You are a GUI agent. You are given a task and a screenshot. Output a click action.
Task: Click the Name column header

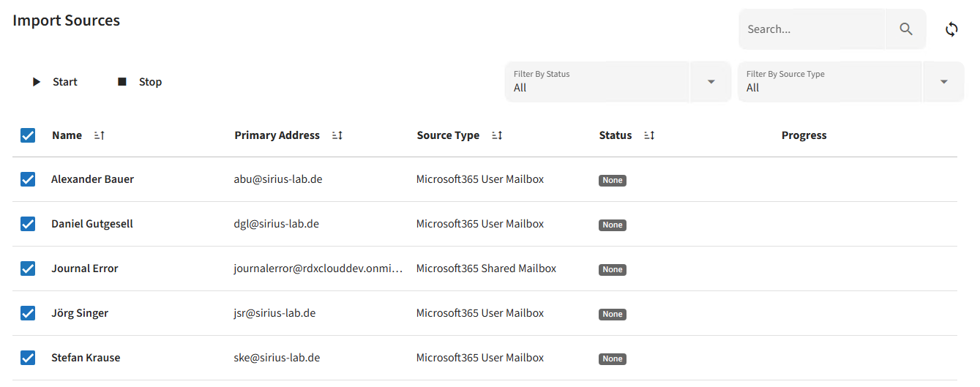67,135
